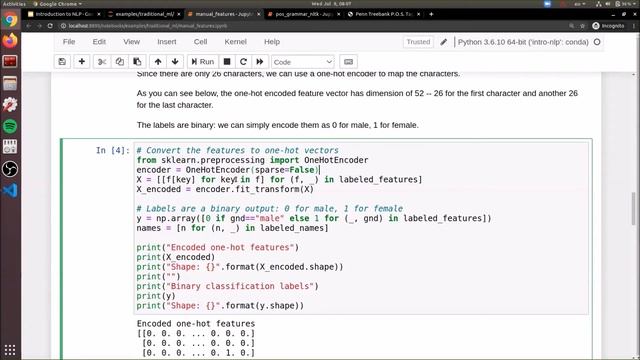
Task: Open the Help menu
Action: tap(272, 42)
